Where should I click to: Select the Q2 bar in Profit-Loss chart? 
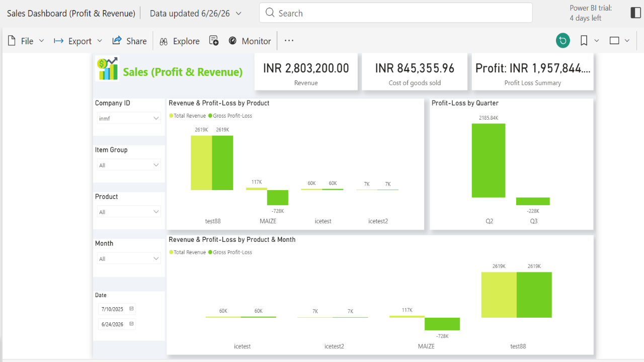489,160
